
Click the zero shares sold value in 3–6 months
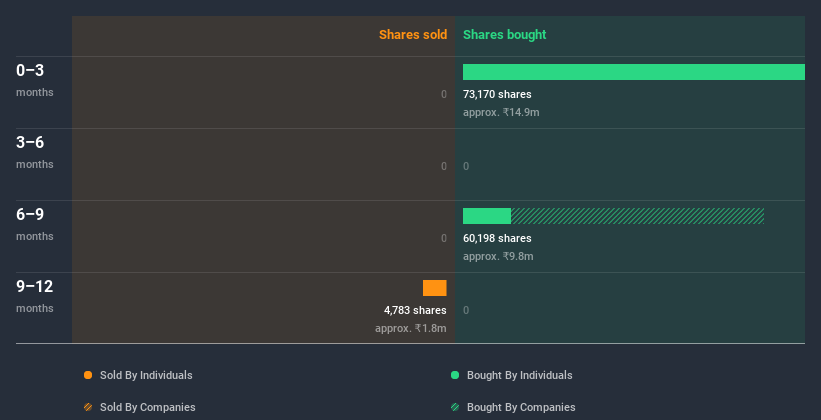tap(444, 167)
